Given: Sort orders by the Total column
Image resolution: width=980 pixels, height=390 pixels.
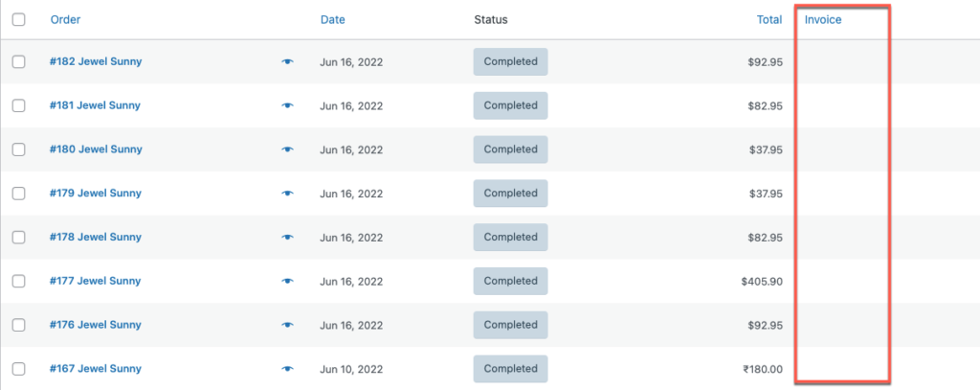Looking at the screenshot, I should 768,19.
